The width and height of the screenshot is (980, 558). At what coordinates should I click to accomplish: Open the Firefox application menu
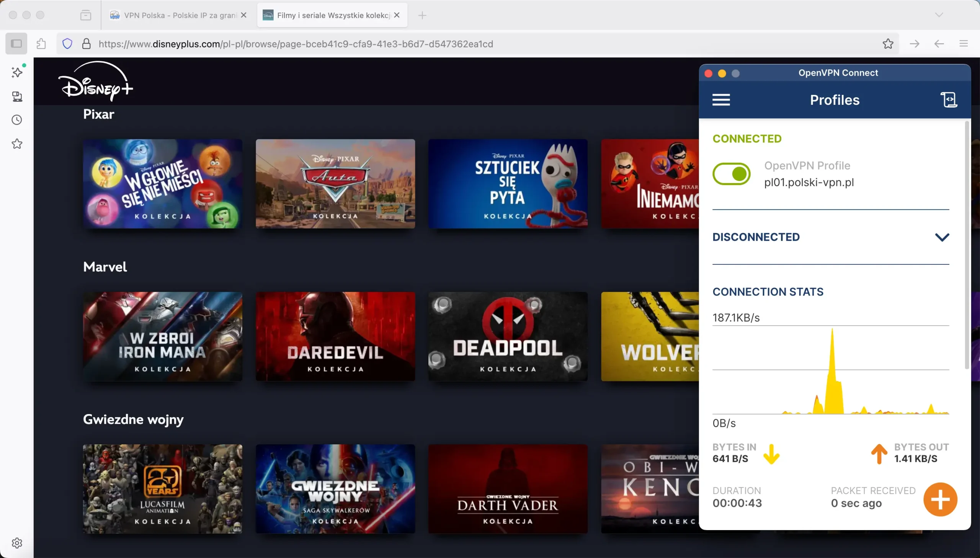coord(964,43)
